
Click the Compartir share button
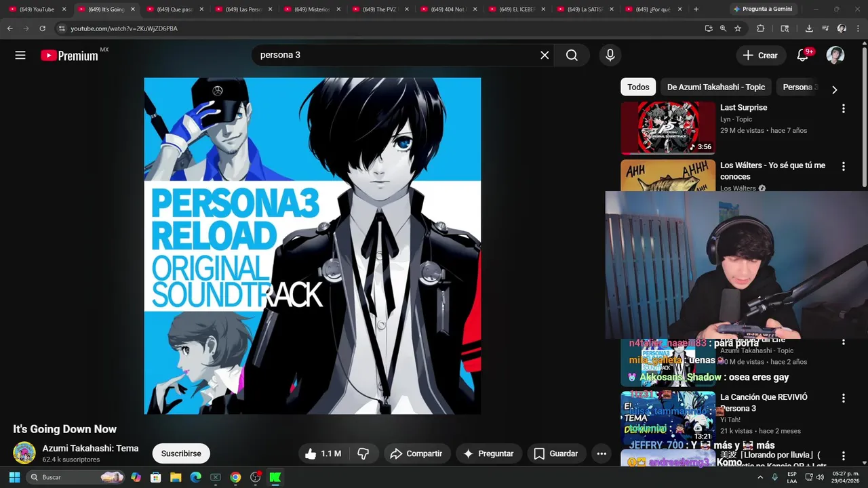[x=416, y=453]
